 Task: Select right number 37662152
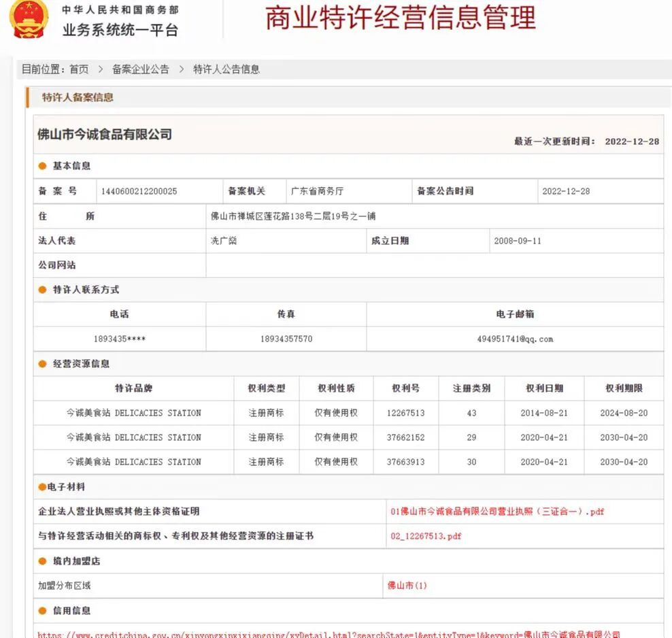click(x=406, y=437)
